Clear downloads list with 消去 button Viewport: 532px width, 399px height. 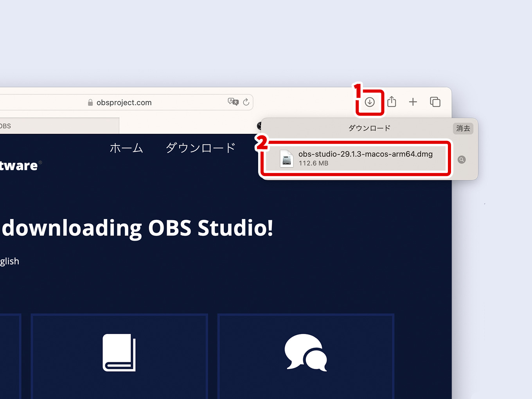(x=463, y=128)
